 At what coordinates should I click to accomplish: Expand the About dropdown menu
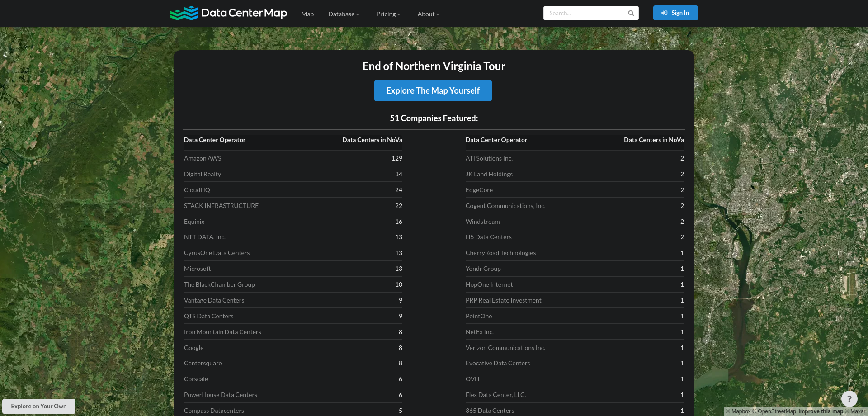428,14
